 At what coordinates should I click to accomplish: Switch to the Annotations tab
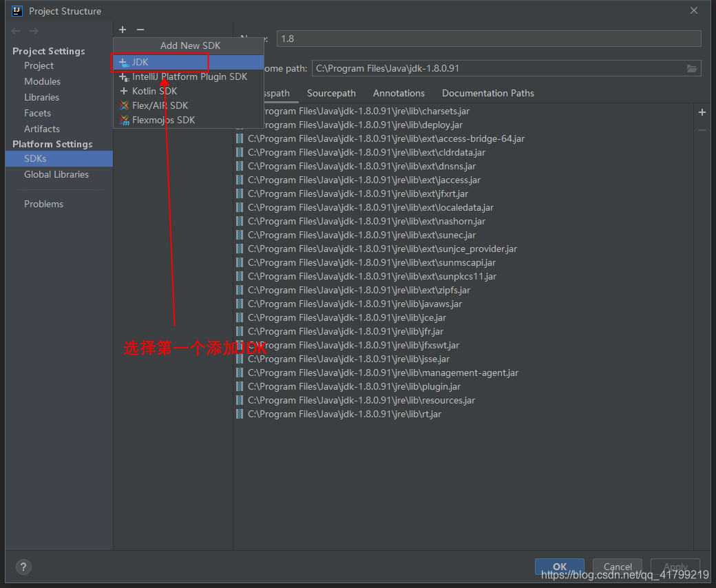[x=399, y=93]
